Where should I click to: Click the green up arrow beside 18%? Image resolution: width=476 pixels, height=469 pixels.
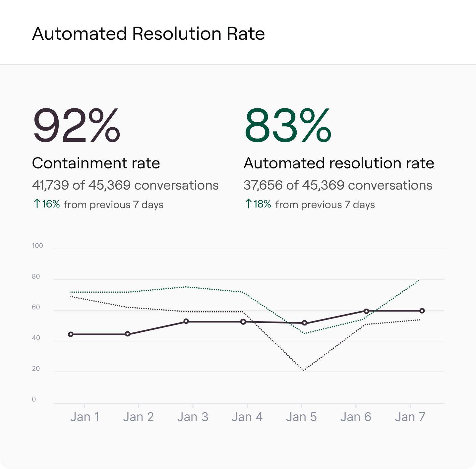coord(249,204)
